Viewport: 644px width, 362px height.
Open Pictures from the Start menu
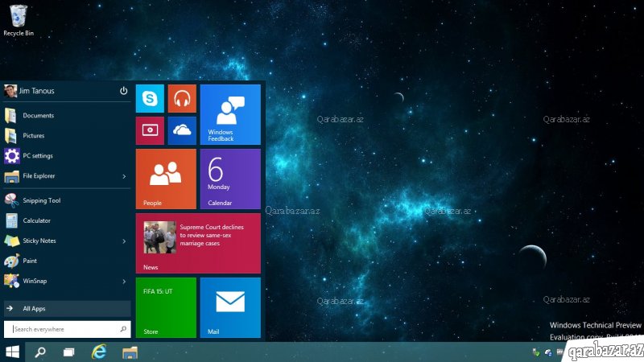pos(67,136)
